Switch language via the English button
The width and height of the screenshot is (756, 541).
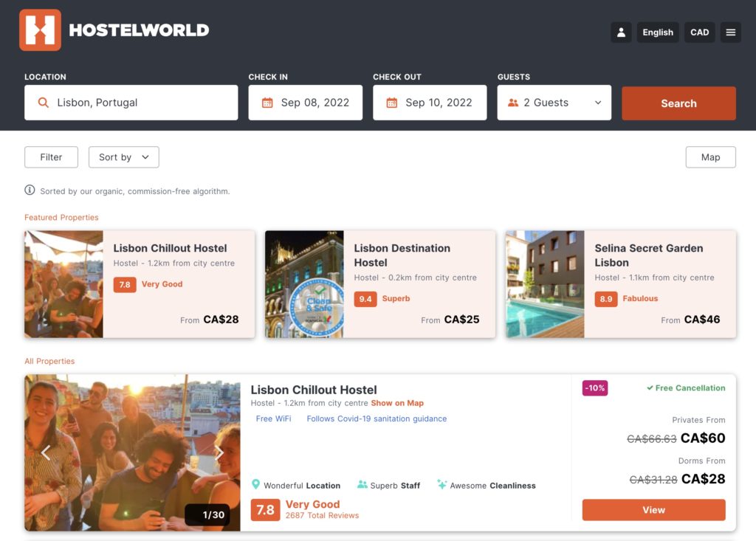coord(658,32)
